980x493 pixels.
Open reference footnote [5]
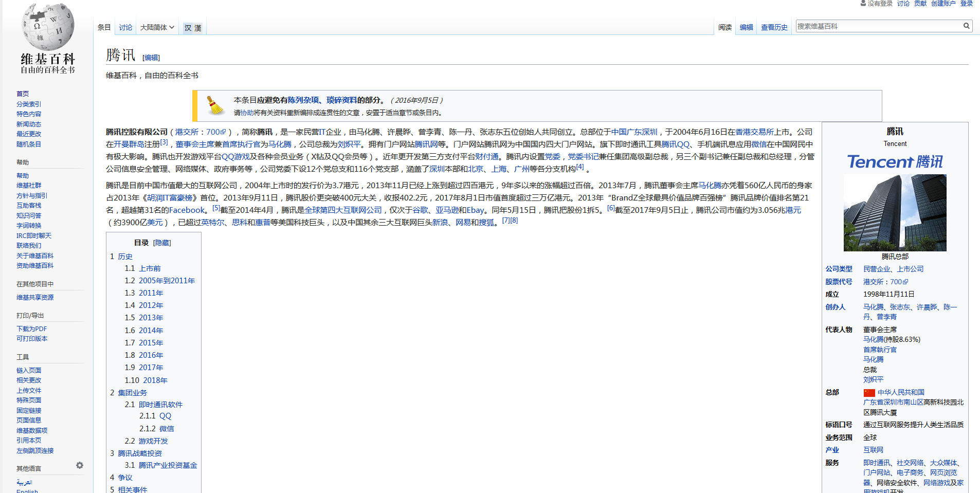pos(216,208)
